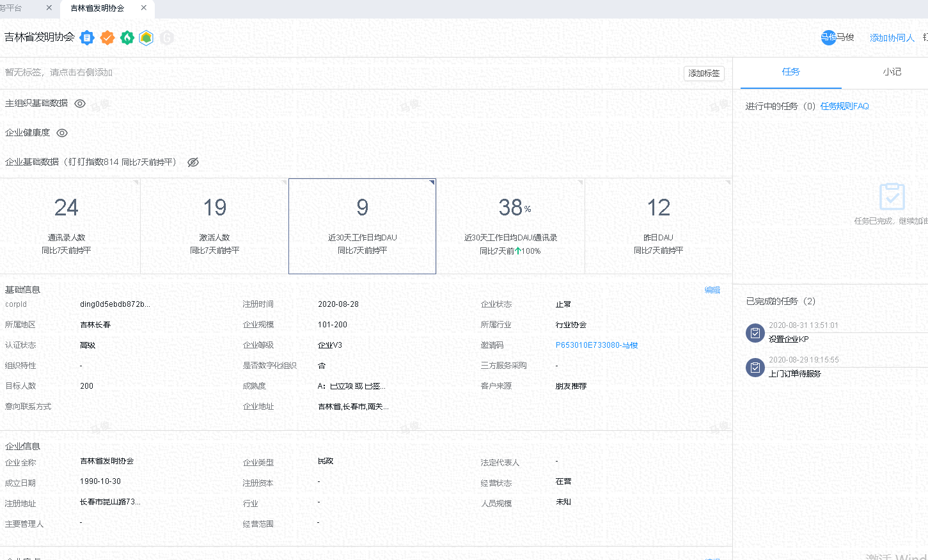The image size is (928, 560).
Task: Switch to the 任务 tab
Action: (x=791, y=72)
